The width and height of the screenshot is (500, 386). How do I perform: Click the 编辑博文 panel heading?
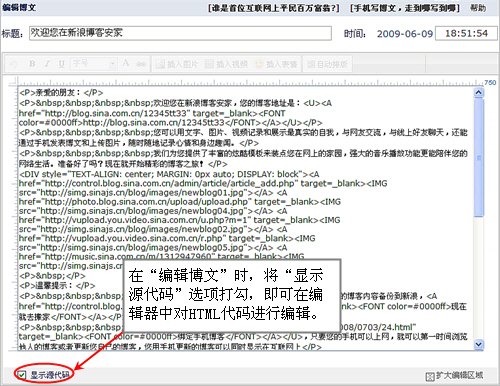[x=19, y=7]
